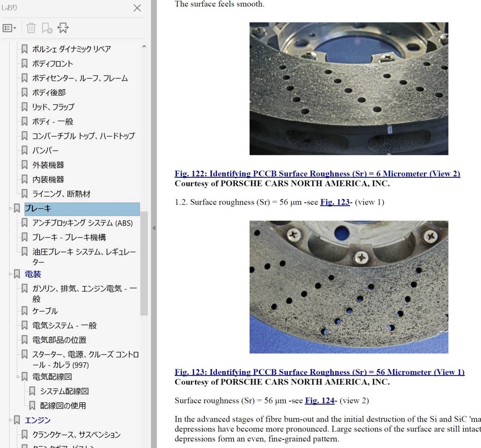Click bookmark icon beside バンパー
Image resolution: width=481 pixels, height=448 pixels.
point(24,150)
